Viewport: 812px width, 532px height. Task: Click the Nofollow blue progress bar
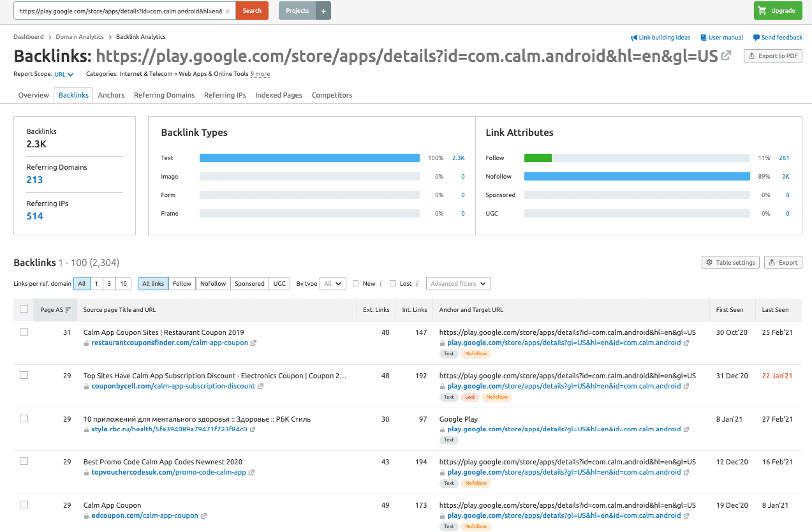[637, 177]
